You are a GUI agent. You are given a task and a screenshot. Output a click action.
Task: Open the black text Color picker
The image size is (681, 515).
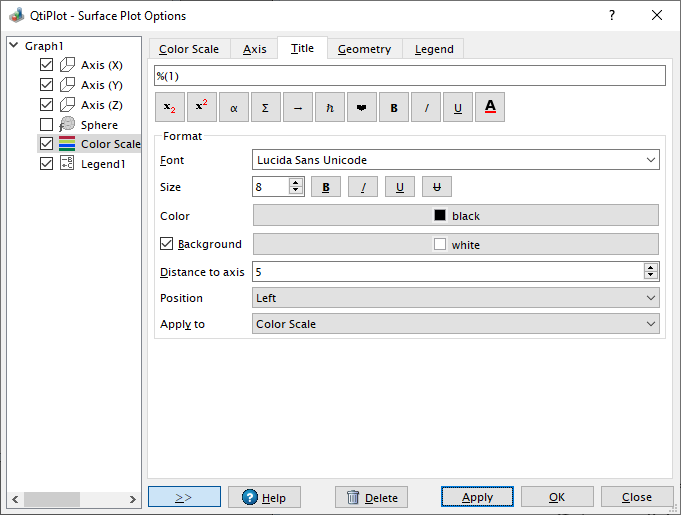(455, 215)
